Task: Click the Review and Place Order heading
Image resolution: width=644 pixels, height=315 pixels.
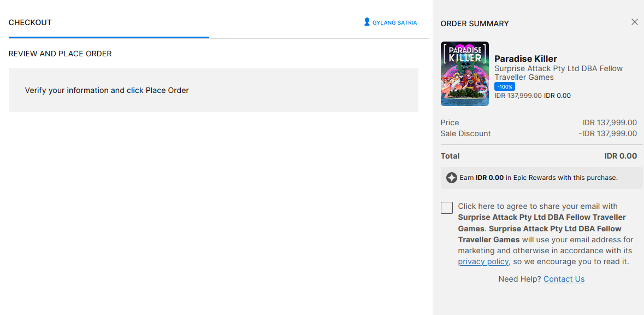Action: (60, 54)
